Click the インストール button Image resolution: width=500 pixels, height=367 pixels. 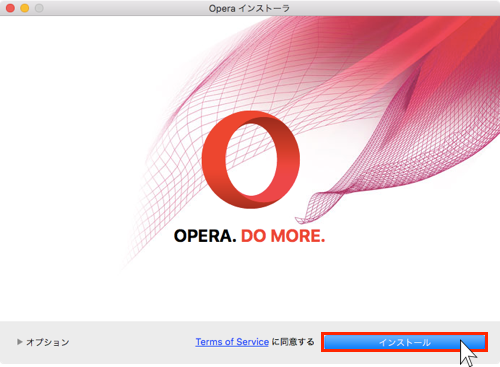tap(404, 342)
